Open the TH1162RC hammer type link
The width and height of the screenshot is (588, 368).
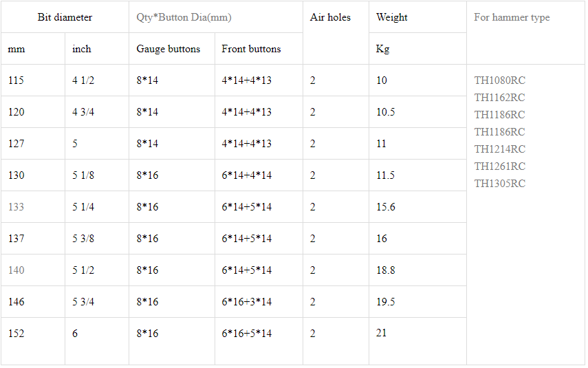pos(499,98)
